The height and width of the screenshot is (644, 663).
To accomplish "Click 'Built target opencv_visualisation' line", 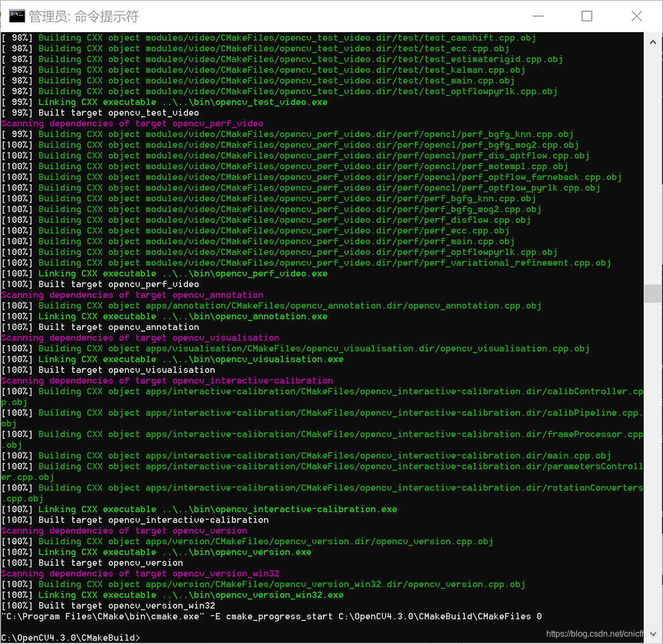I will coord(108,370).
